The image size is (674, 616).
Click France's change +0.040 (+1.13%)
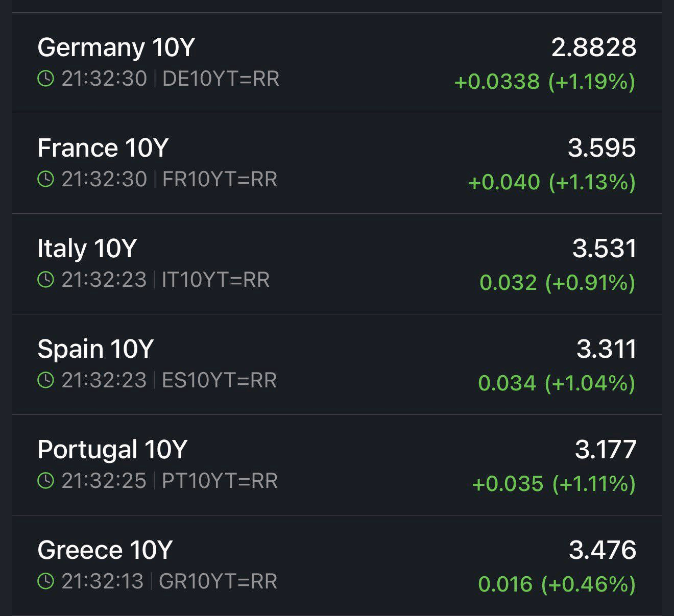[x=551, y=182]
